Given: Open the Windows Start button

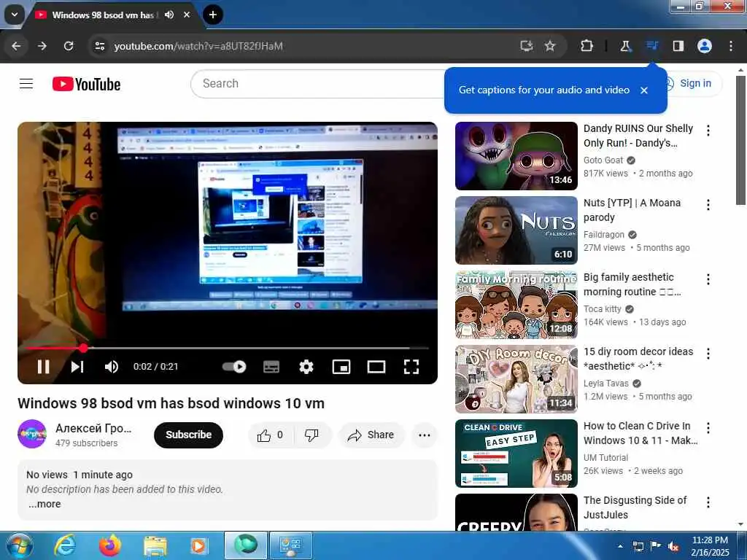Looking at the screenshot, I should pyautogui.click(x=20, y=545).
